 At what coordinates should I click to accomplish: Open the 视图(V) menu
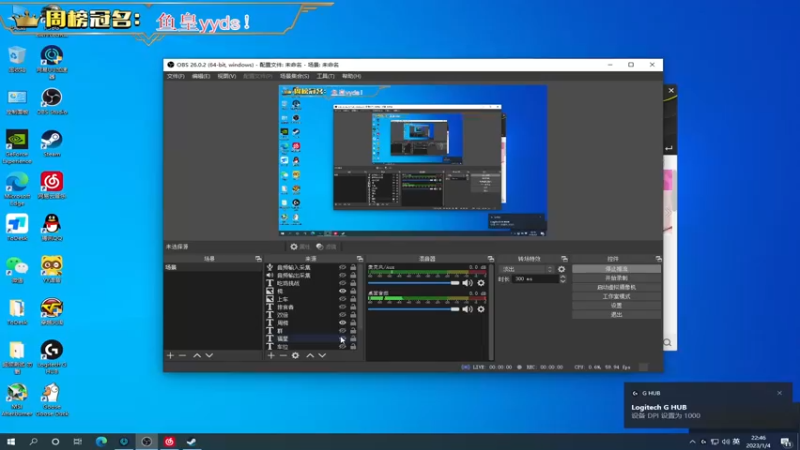(x=227, y=76)
